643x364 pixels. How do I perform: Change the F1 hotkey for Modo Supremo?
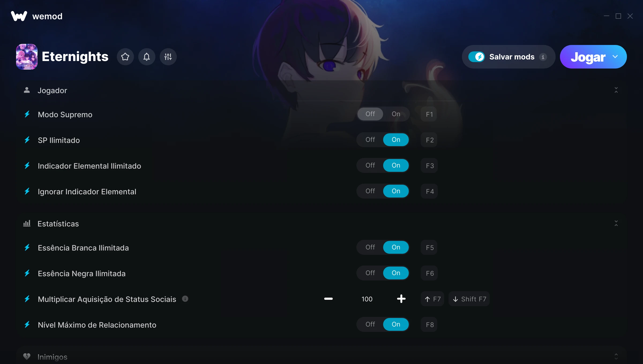[429, 114]
